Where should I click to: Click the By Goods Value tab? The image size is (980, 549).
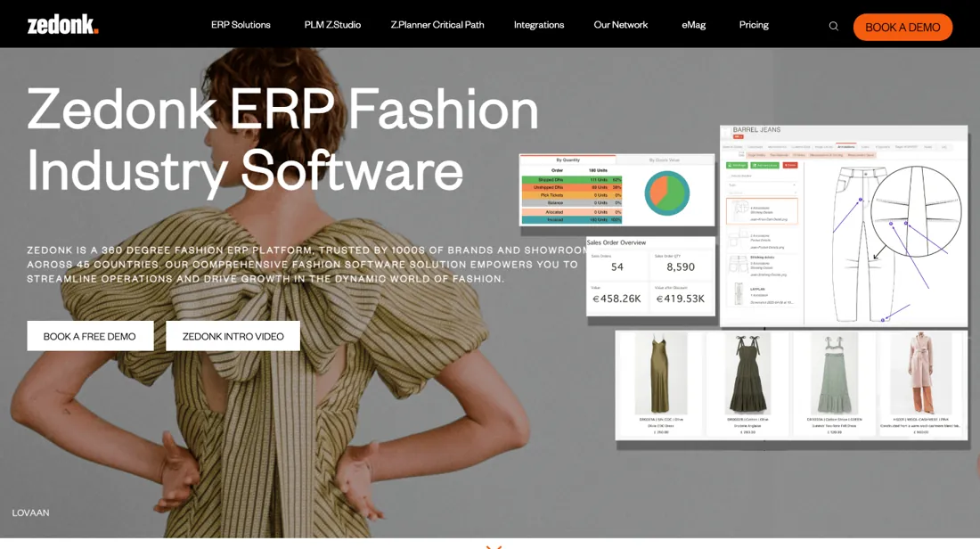(665, 160)
